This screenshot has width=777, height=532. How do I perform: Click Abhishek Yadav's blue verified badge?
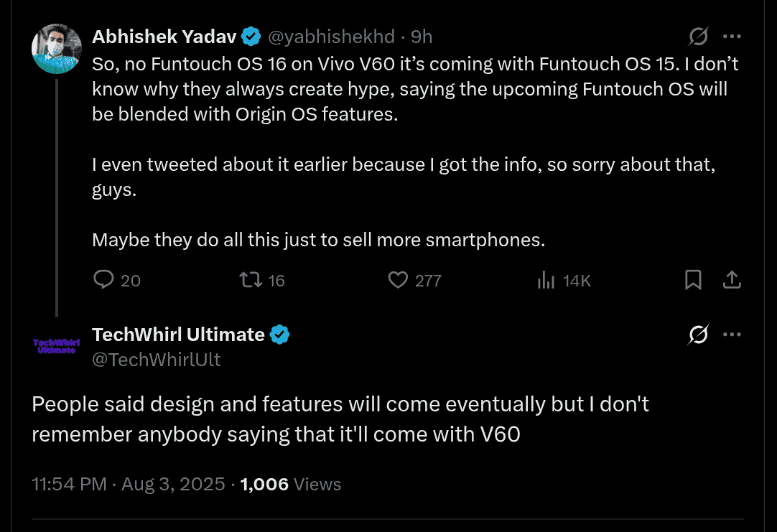[x=250, y=34]
